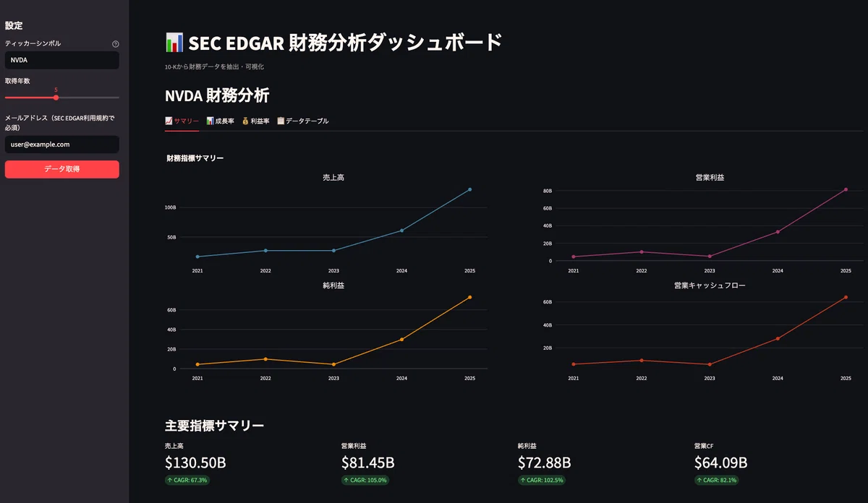This screenshot has width=868, height=503.
Task: Click the 営業利益 CAGR 105.0% badge
Action: [365, 480]
